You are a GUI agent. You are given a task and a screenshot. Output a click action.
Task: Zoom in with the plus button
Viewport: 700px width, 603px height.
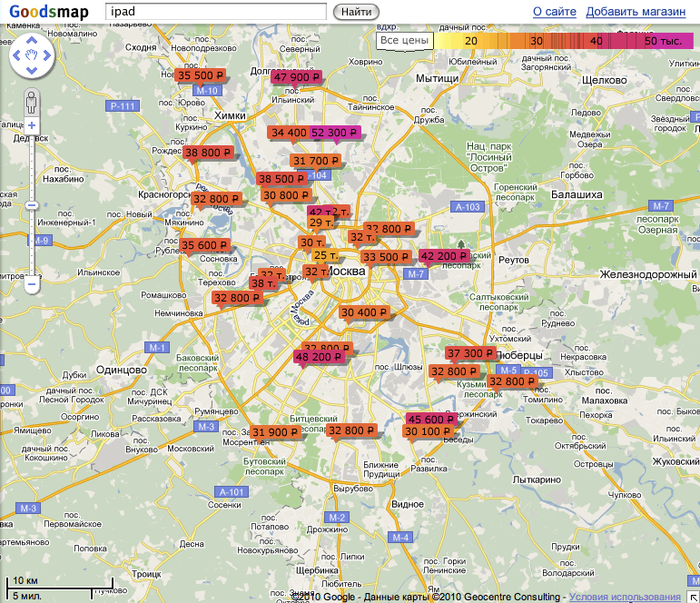click(32, 124)
